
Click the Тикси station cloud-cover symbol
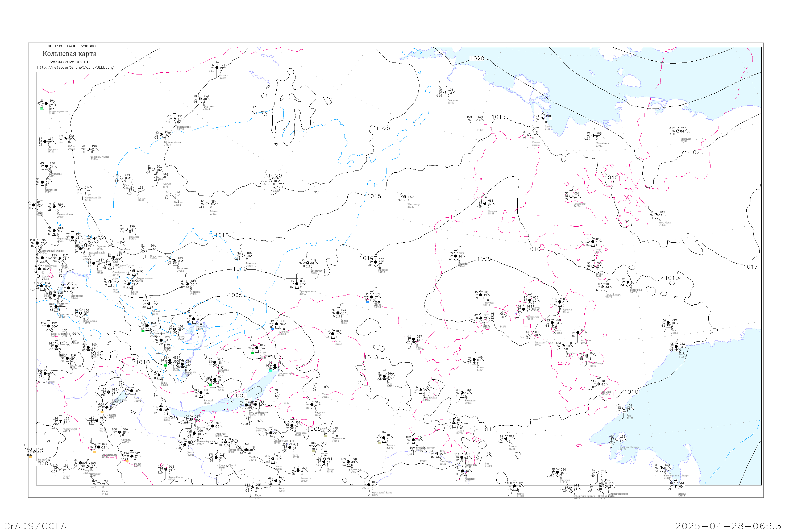coord(542,119)
